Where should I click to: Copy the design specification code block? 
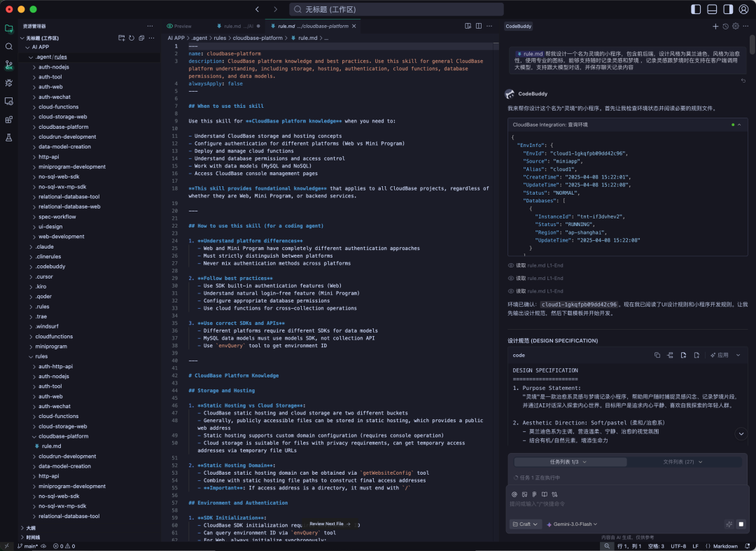pyautogui.click(x=657, y=355)
